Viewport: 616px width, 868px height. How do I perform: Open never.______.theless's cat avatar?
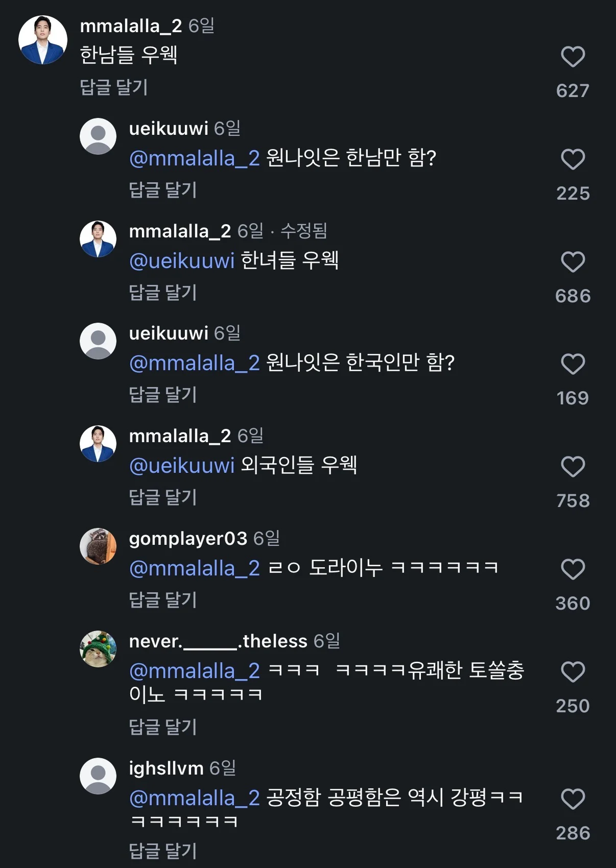[x=98, y=649]
